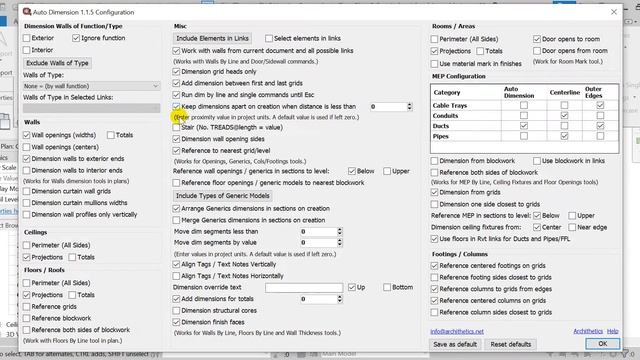Toggle Centerline for Pipes row
This screenshot has width=640, height=360.
(564, 136)
